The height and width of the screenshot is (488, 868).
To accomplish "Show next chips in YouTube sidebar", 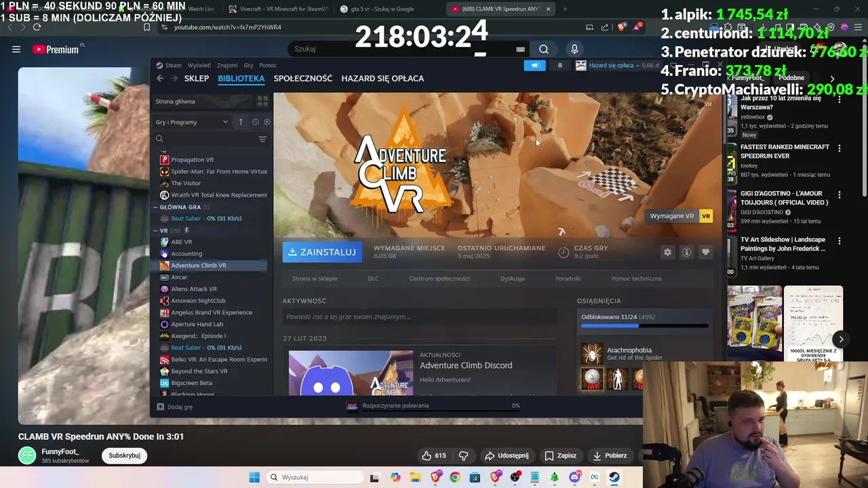I will [832, 79].
